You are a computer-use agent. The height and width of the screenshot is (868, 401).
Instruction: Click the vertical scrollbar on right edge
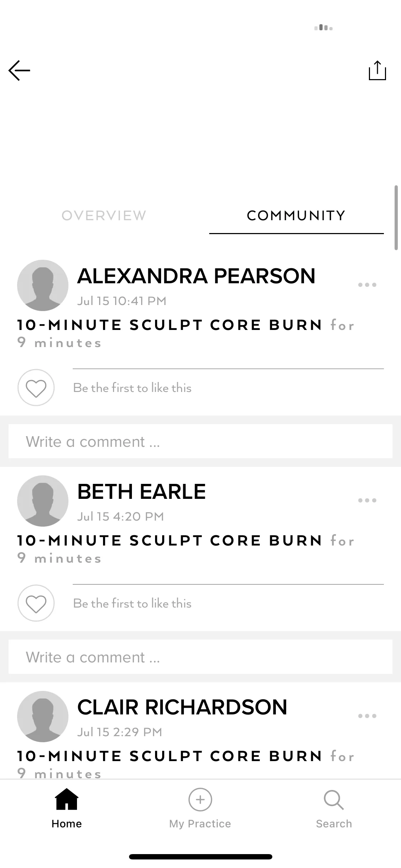(x=396, y=218)
